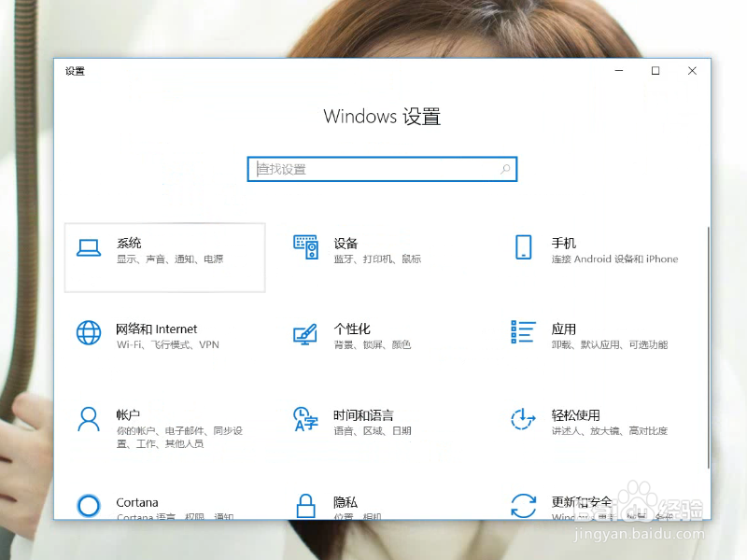Minimize the 设置 window
Image resolution: width=747 pixels, height=560 pixels.
tap(619, 71)
